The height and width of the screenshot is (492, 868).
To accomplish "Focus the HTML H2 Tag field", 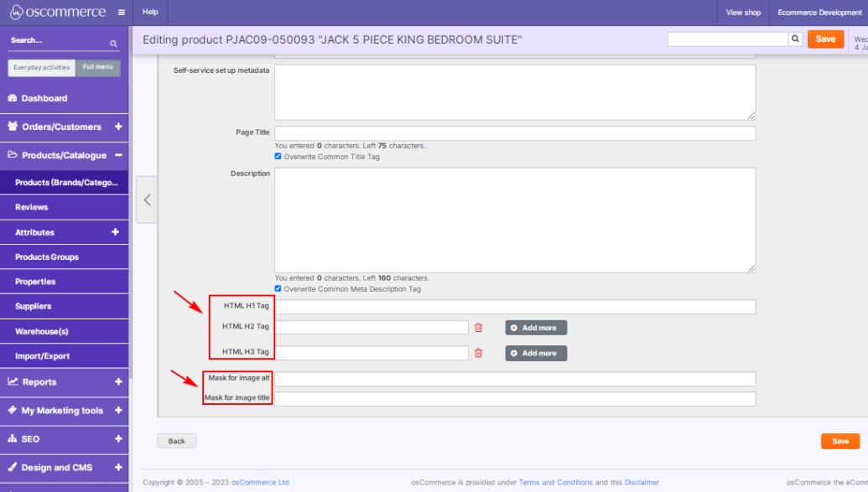I will tap(372, 327).
